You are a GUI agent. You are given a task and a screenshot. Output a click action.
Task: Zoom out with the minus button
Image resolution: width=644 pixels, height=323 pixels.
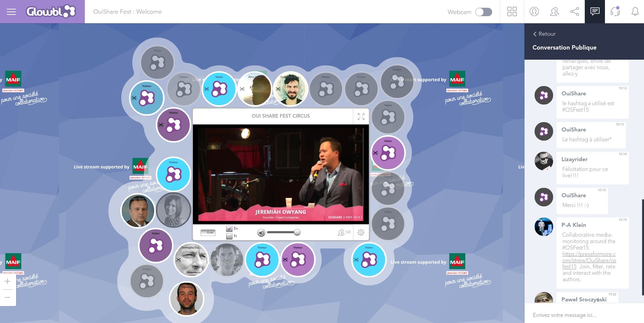tap(7, 297)
